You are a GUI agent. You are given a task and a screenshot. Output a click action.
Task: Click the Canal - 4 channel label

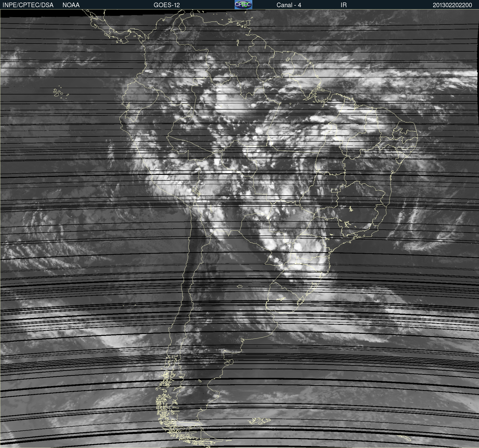pos(289,5)
